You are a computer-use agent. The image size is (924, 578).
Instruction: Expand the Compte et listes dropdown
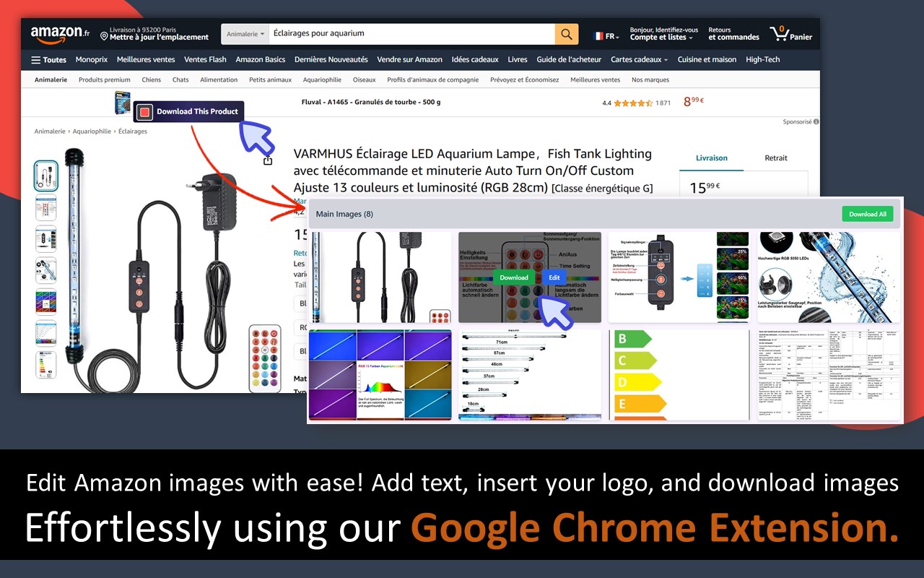click(663, 34)
